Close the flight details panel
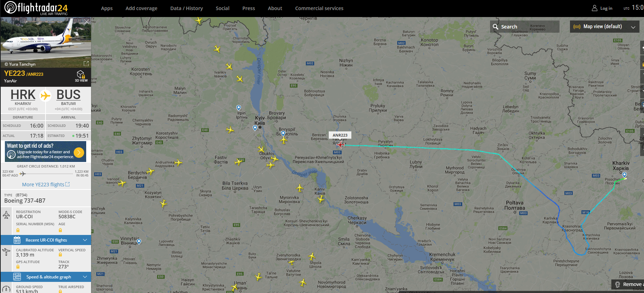Viewport: 644px width, 293px height. click(87, 22)
